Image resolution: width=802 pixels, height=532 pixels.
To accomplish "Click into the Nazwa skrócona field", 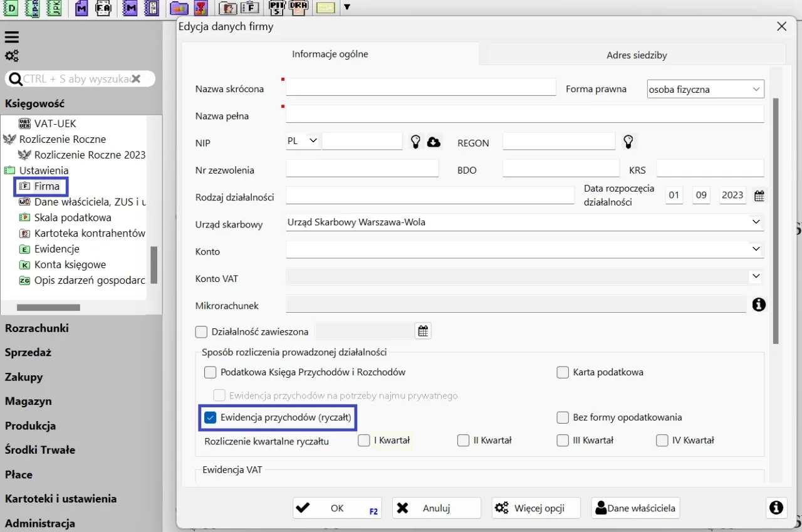I will (x=420, y=87).
